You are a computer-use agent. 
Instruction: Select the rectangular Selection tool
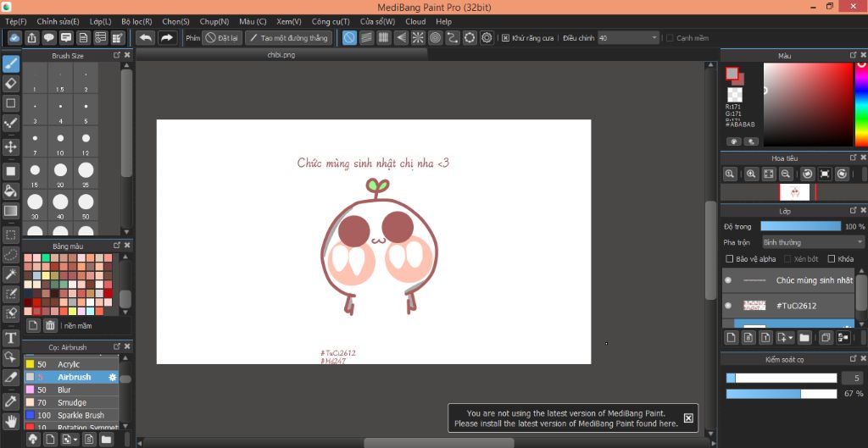tap(10, 235)
